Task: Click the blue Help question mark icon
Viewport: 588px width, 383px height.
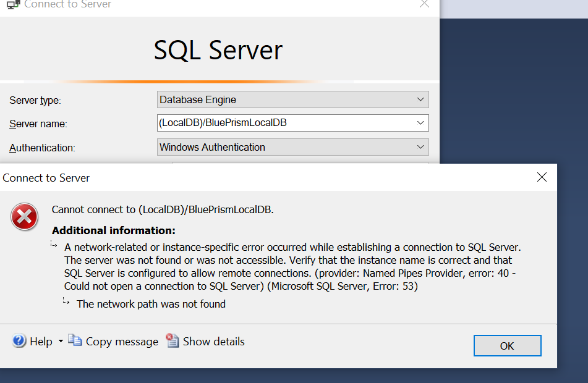Action: (x=19, y=341)
